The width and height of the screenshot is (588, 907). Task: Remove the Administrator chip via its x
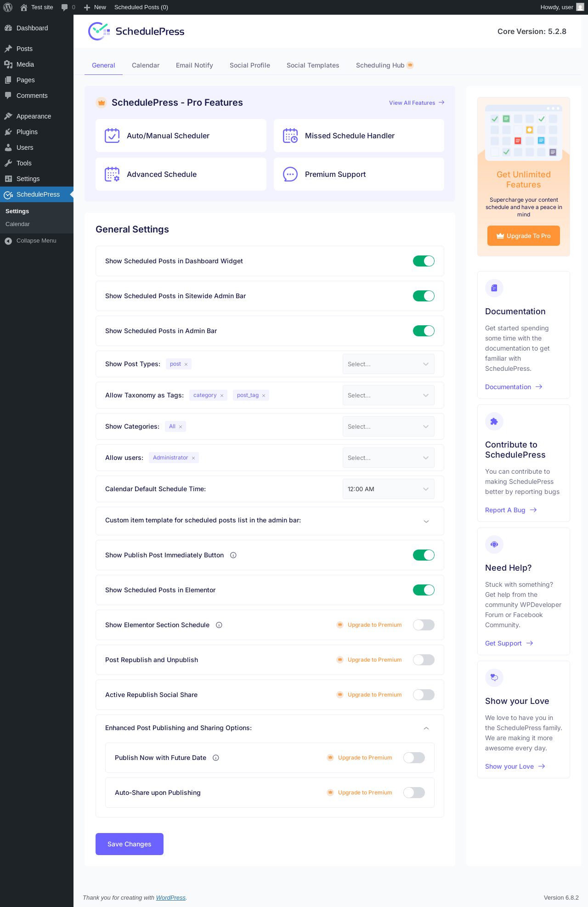(x=193, y=458)
